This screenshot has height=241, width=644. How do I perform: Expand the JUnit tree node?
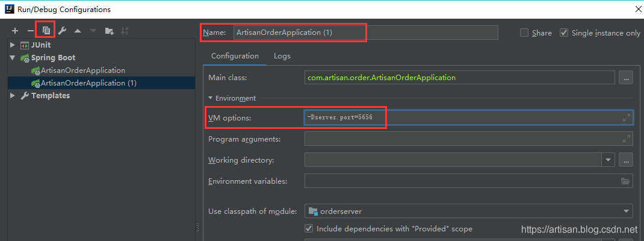(x=13, y=45)
